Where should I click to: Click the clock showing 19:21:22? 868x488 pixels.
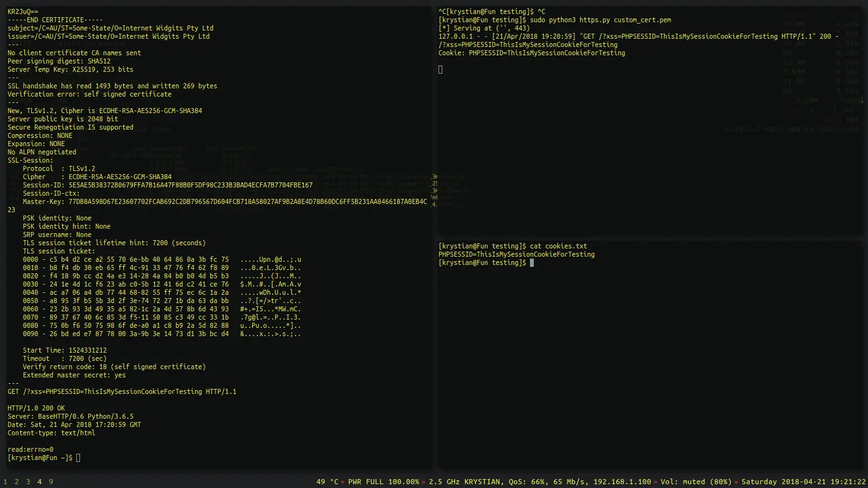(x=847, y=482)
